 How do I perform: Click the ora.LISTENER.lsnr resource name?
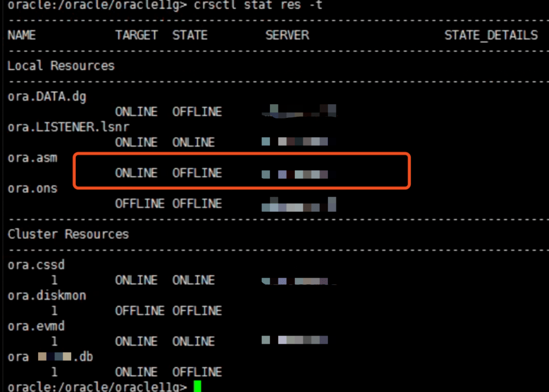tap(69, 127)
